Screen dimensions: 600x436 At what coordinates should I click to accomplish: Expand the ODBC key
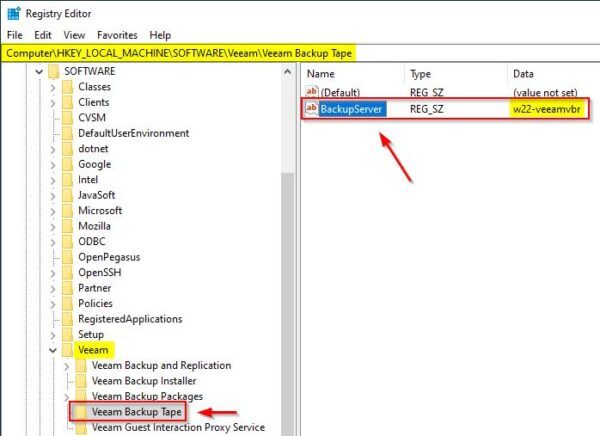click(x=53, y=242)
